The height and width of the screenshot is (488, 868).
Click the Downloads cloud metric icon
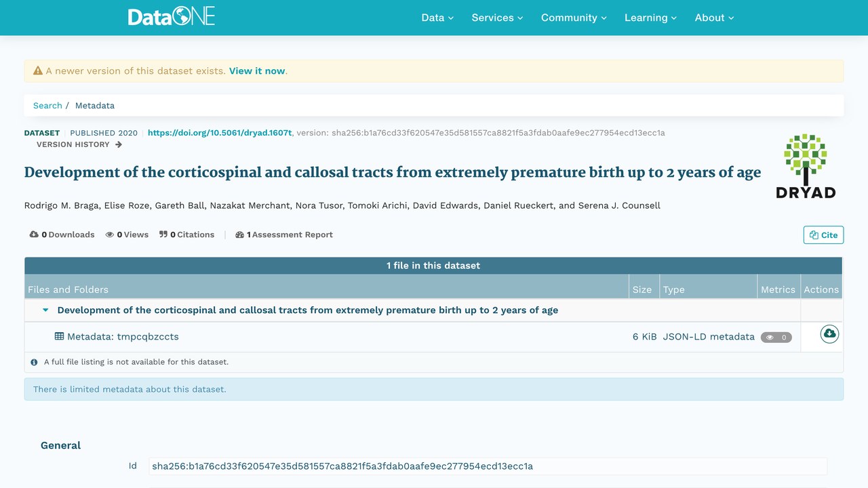tap(34, 235)
